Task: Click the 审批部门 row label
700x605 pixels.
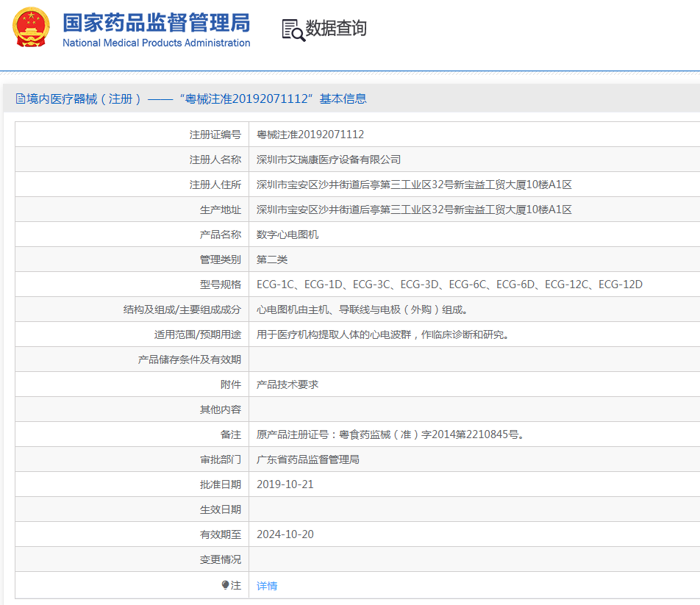Action: pos(221,459)
